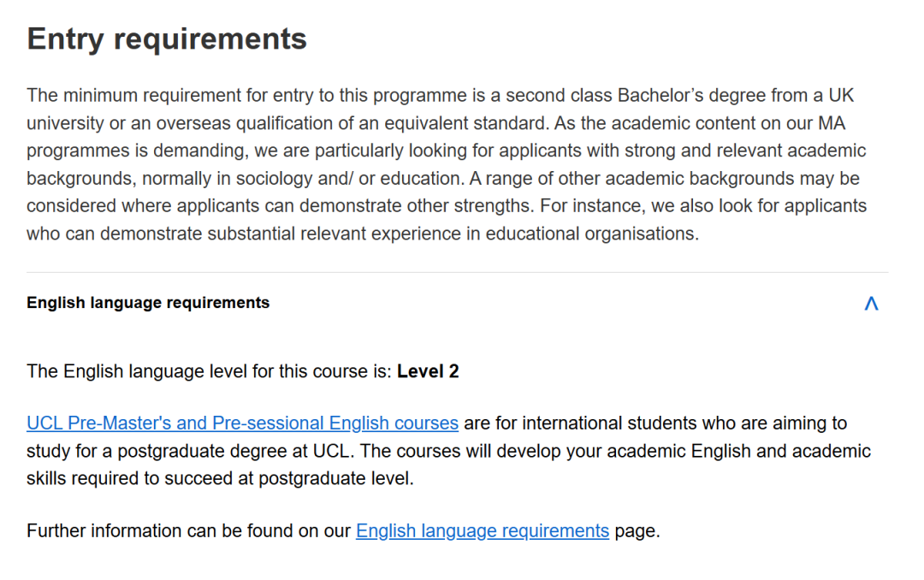The height and width of the screenshot is (580, 924).
Task: Click the bold Level 2 text
Action: [x=428, y=371]
